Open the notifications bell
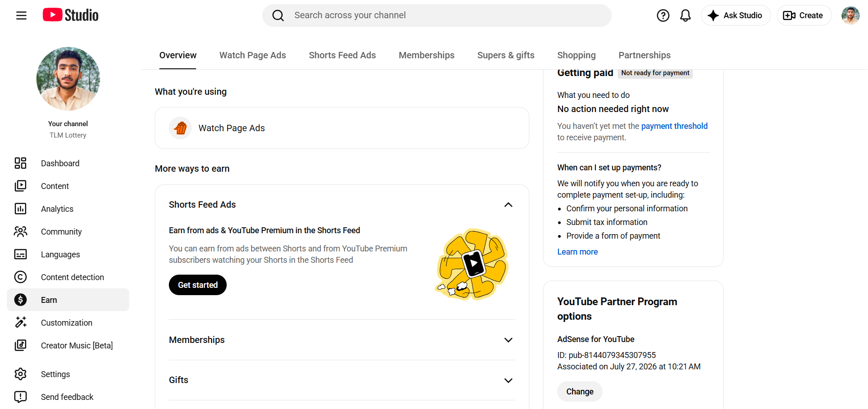The height and width of the screenshot is (409, 868). click(x=685, y=15)
